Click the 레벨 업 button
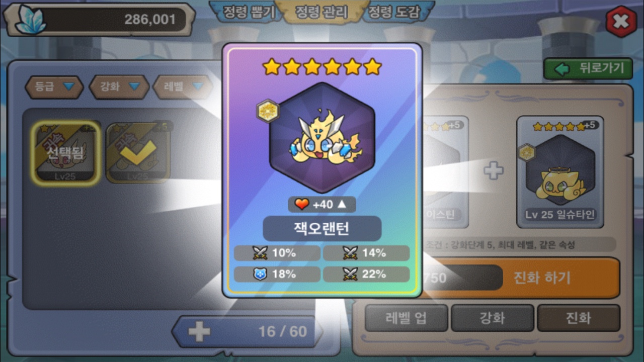644x362 pixels. point(406,318)
